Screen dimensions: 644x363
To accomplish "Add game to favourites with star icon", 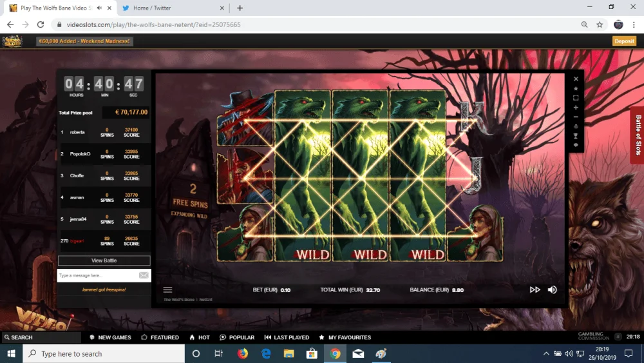I will click(576, 88).
